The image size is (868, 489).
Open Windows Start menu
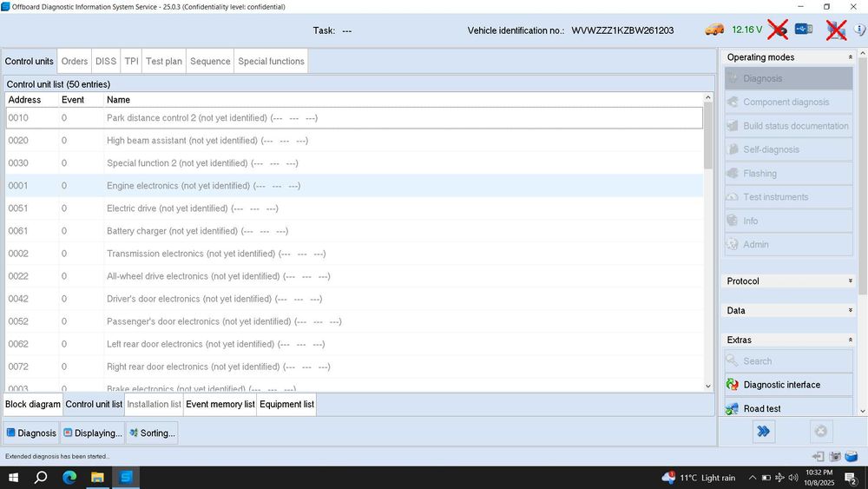click(x=13, y=478)
